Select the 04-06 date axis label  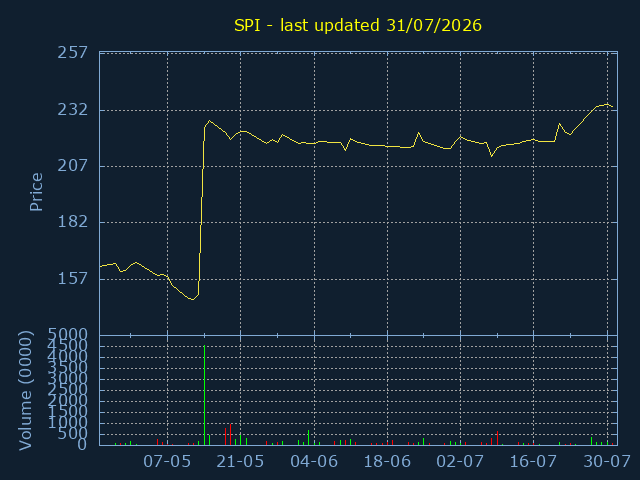point(314,462)
